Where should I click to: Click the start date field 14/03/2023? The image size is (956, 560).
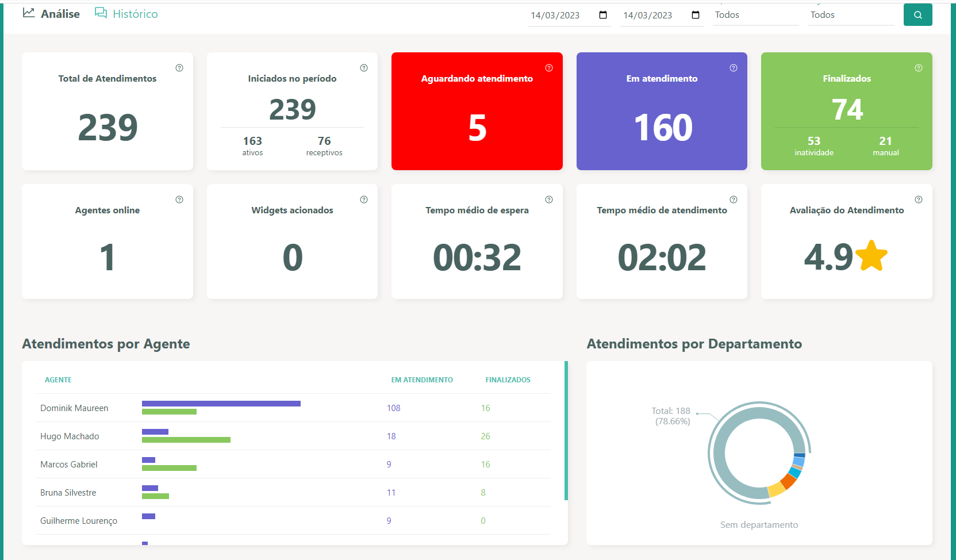569,16
